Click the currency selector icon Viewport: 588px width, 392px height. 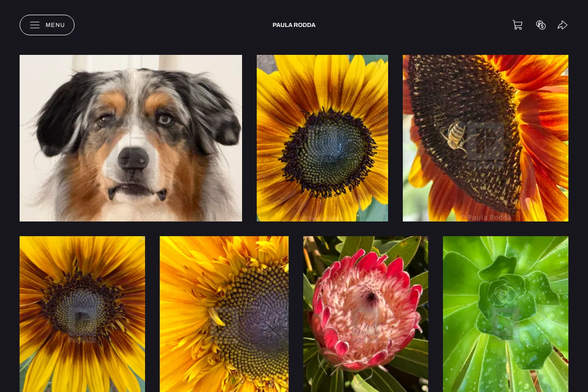coord(541,25)
